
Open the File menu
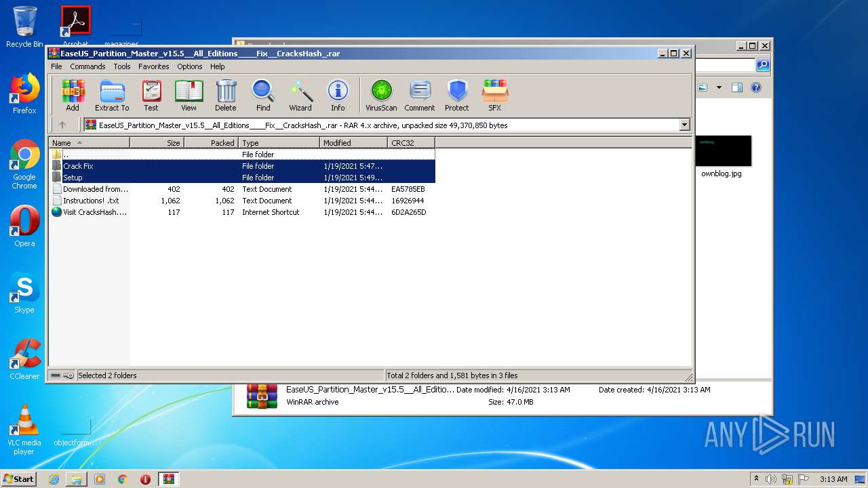pyautogui.click(x=56, y=66)
